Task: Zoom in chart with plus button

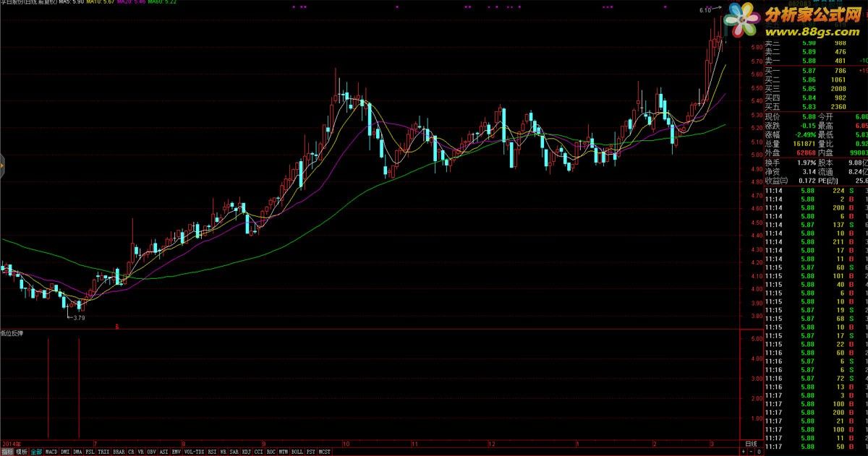Action: tap(744, 451)
